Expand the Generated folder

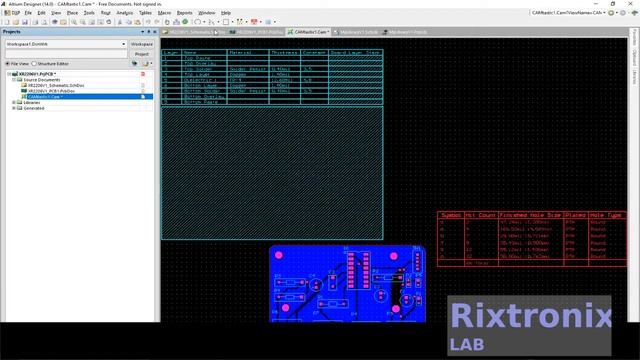14,108
